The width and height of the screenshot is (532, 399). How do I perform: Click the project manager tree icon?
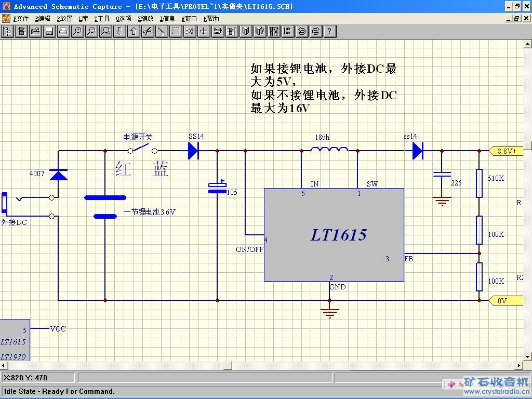pos(7,32)
